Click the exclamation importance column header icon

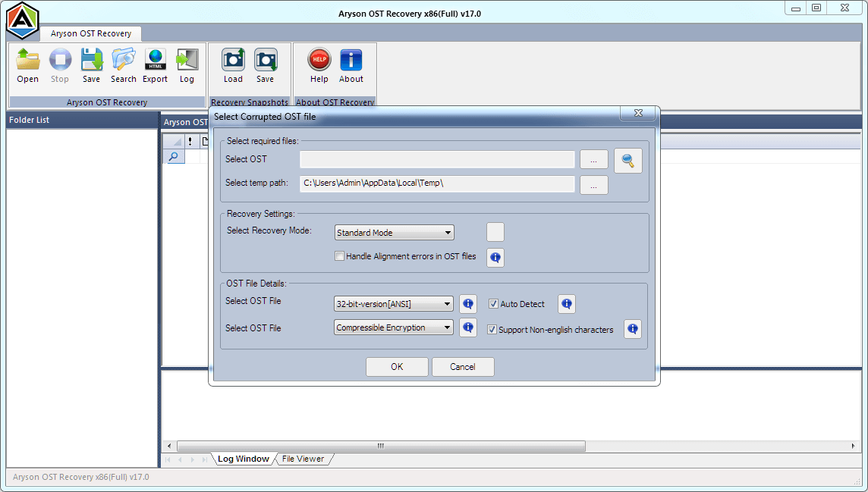(x=190, y=142)
